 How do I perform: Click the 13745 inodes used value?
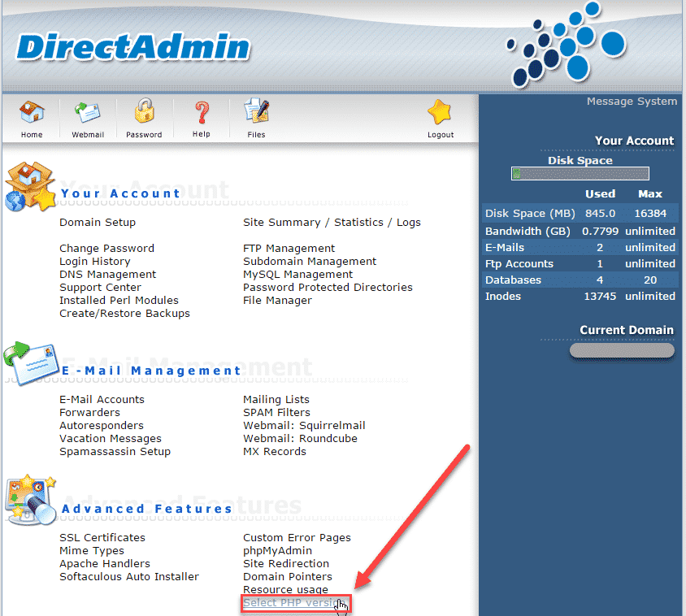point(600,296)
